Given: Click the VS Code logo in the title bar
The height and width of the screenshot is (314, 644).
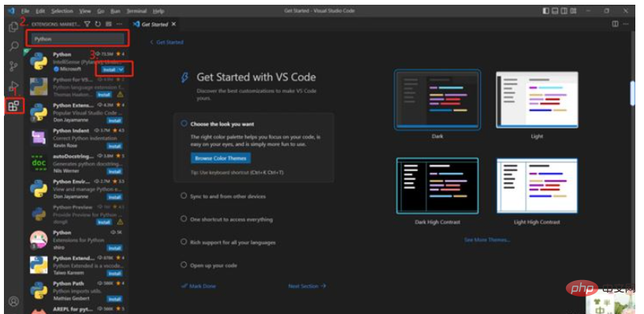Looking at the screenshot, I should 12,11.
